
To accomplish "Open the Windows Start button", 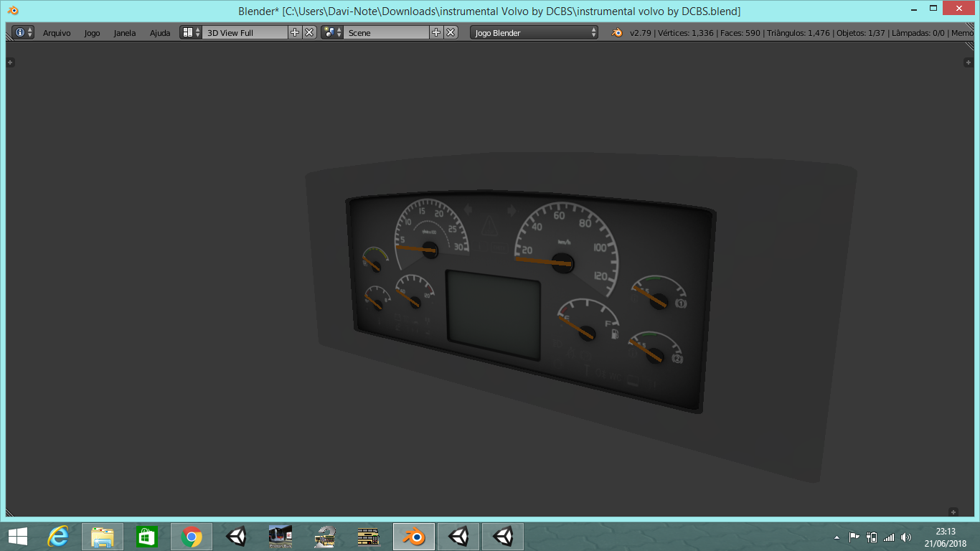I will 18,536.
